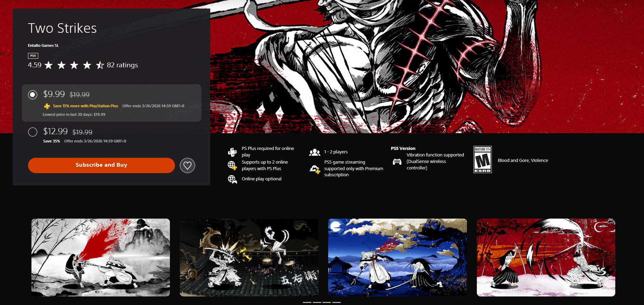644x305 pixels.
Task: Select the $12.99 price option
Action: (x=33, y=132)
